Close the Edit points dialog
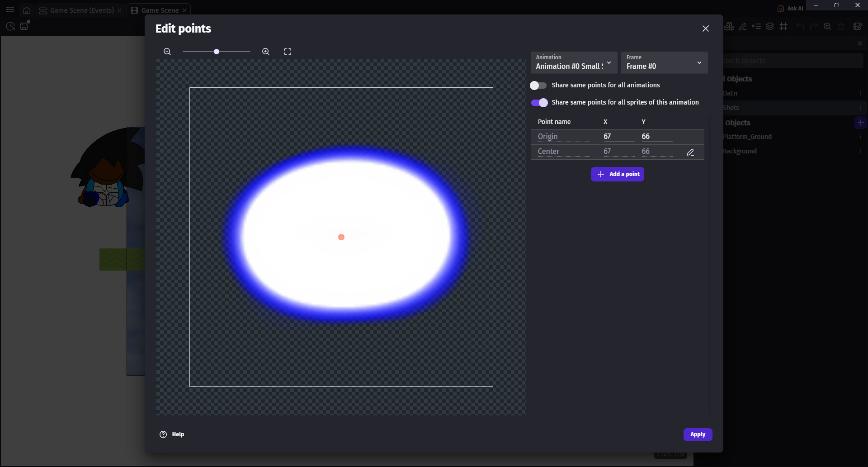 click(x=705, y=29)
